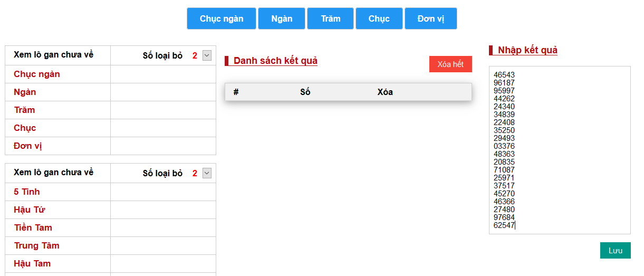Click the blue Chục ngàn button
Screen dimensions: 644x276
pyautogui.click(x=222, y=18)
